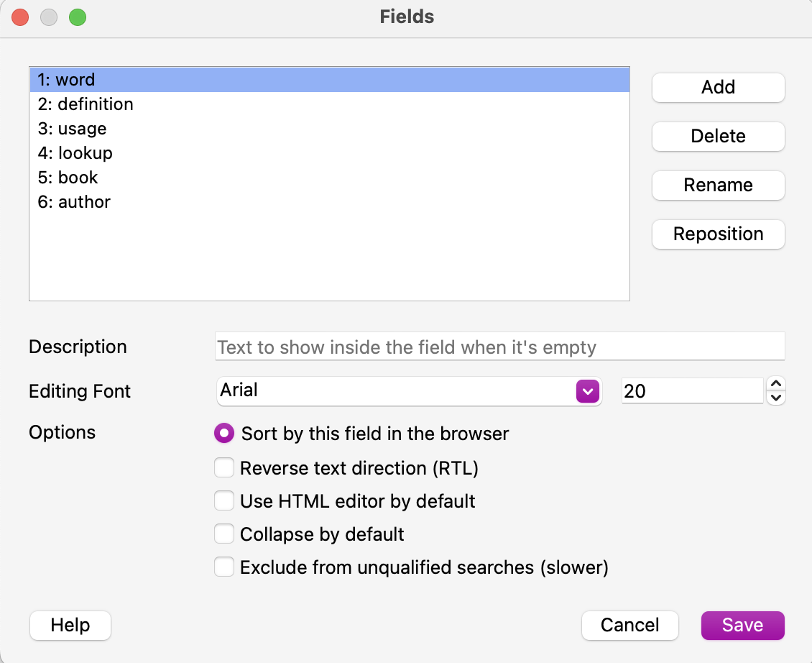Enable Reverse text direction (RTL)
Screen dimensions: 812x663
(x=224, y=468)
